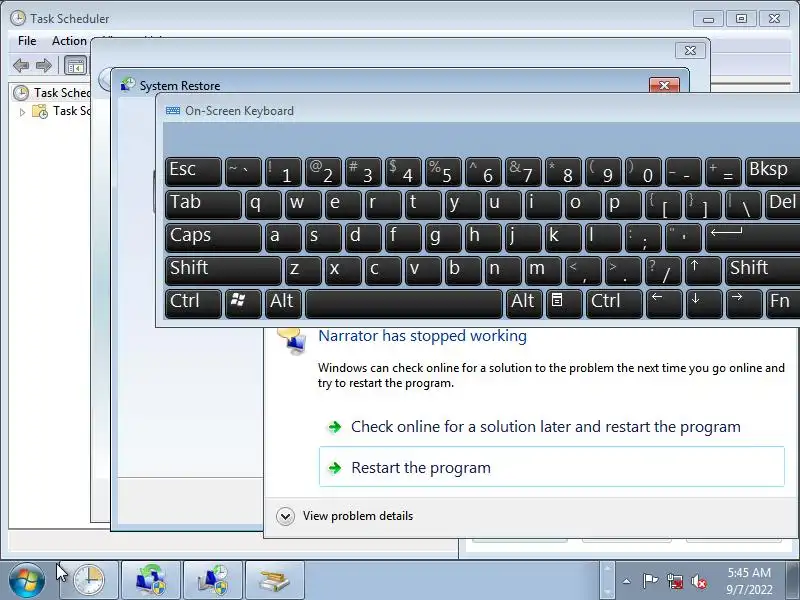Open Task Scheduler clock icon in taskbar
This screenshot has width=800, height=600.
(89, 581)
